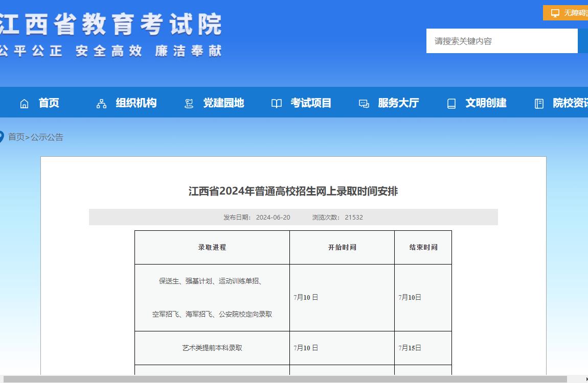Click the 文明创建 tablet icon
The width and height of the screenshot is (588, 383).
click(451, 103)
